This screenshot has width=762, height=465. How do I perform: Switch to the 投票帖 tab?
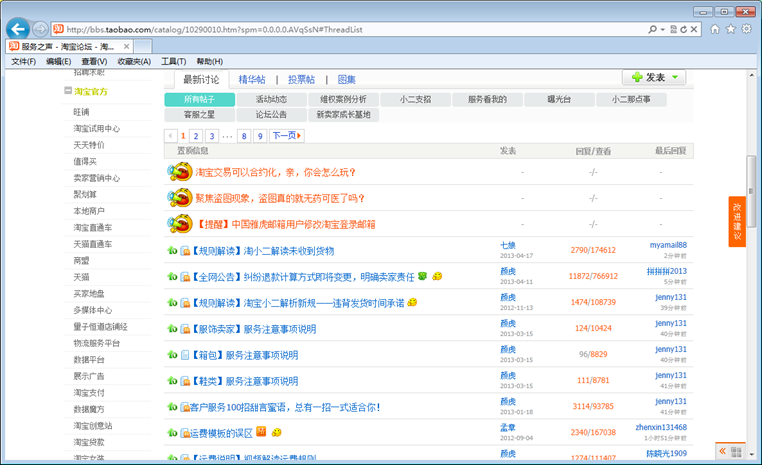click(x=301, y=79)
